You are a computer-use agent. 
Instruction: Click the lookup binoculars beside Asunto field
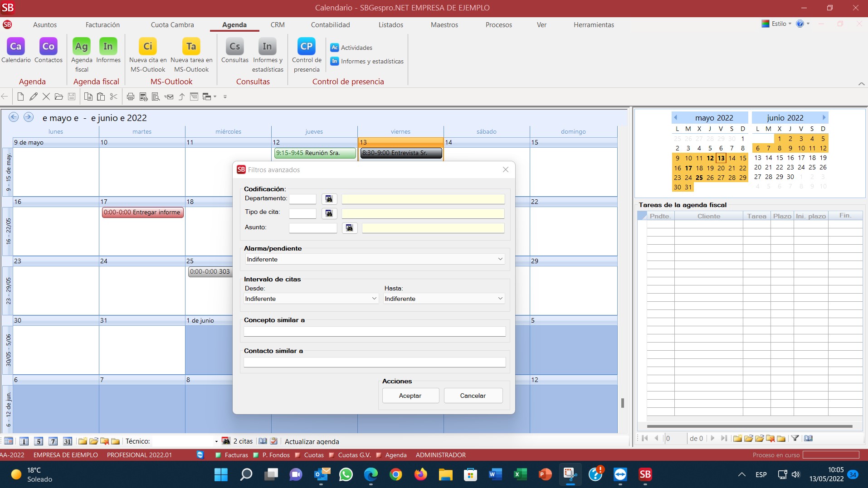[349, 228]
